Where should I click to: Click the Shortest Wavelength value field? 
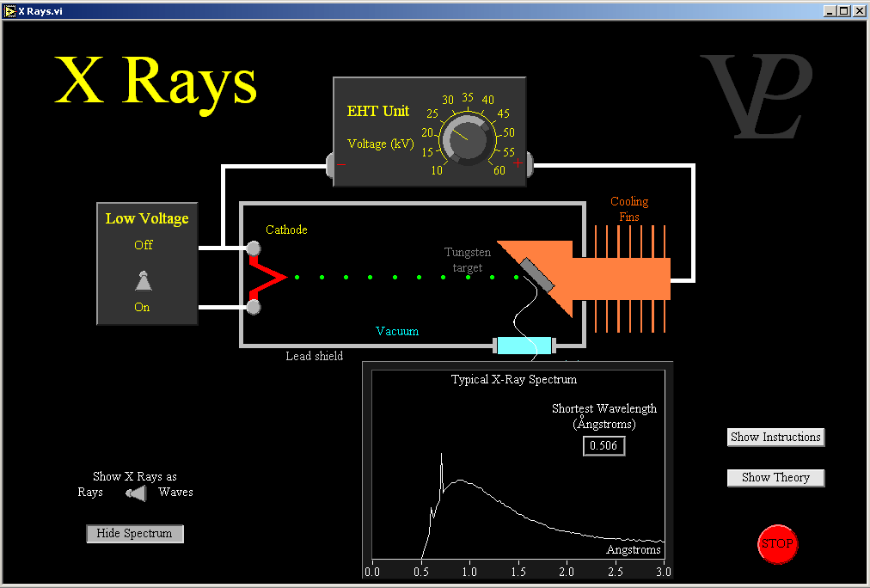pos(603,445)
